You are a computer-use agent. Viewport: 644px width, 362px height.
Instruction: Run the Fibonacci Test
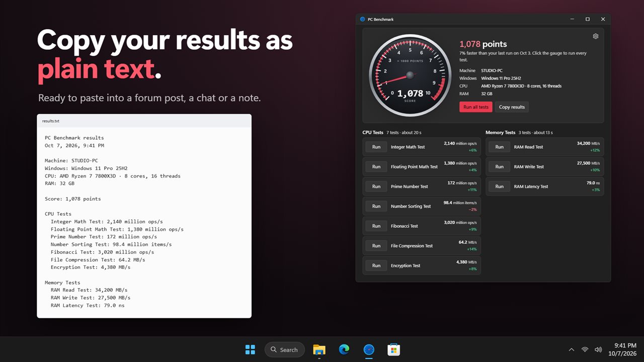click(x=376, y=226)
